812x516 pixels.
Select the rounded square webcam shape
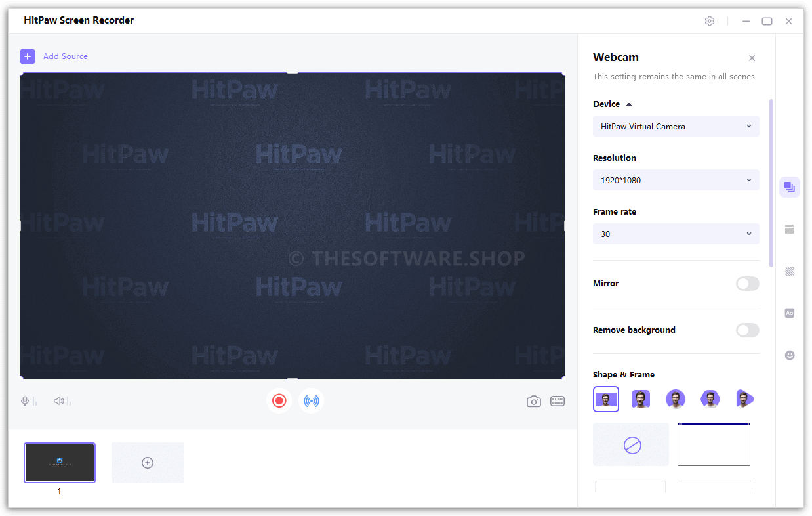click(641, 399)
